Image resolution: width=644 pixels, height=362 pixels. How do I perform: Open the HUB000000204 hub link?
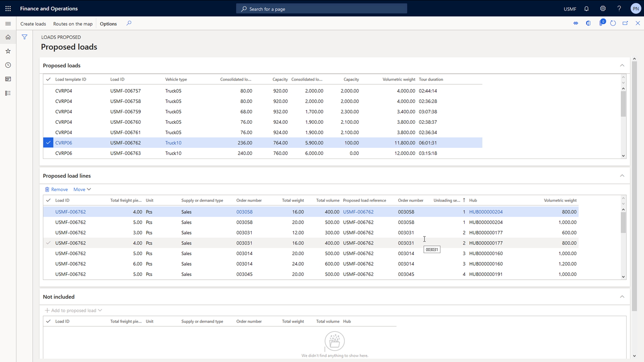pyautogui.click(x=486, y=212)
